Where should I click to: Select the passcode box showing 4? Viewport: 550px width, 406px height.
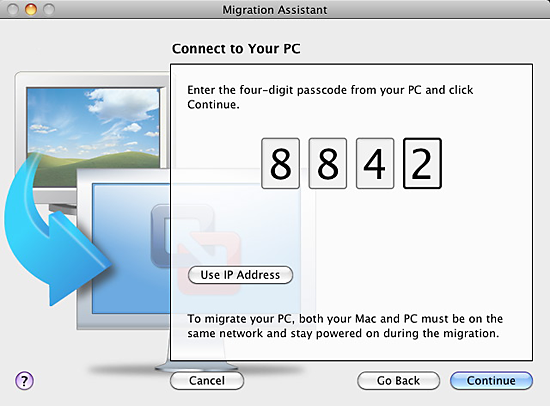point(375,164)
